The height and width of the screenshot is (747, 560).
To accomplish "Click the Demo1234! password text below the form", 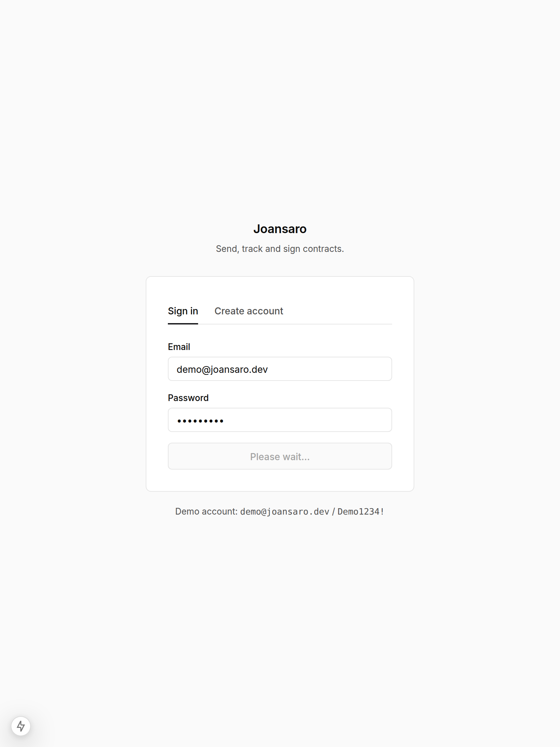I will 361,512.
